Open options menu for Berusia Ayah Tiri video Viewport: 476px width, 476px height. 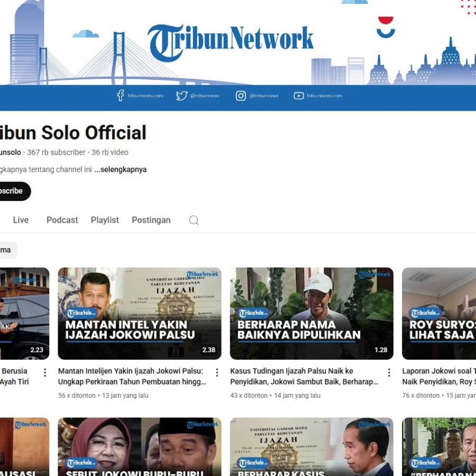pos(45,372)
